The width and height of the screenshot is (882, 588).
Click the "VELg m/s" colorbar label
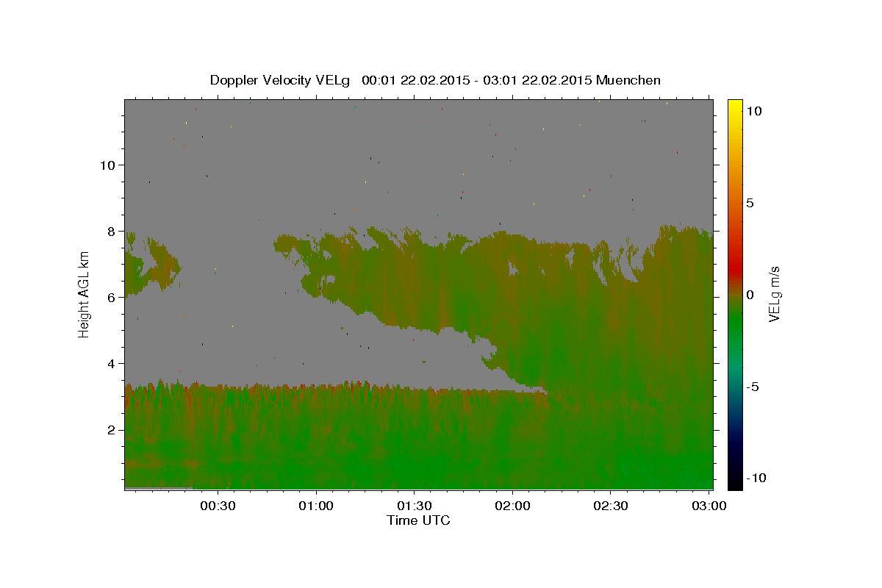coord(774,294)
